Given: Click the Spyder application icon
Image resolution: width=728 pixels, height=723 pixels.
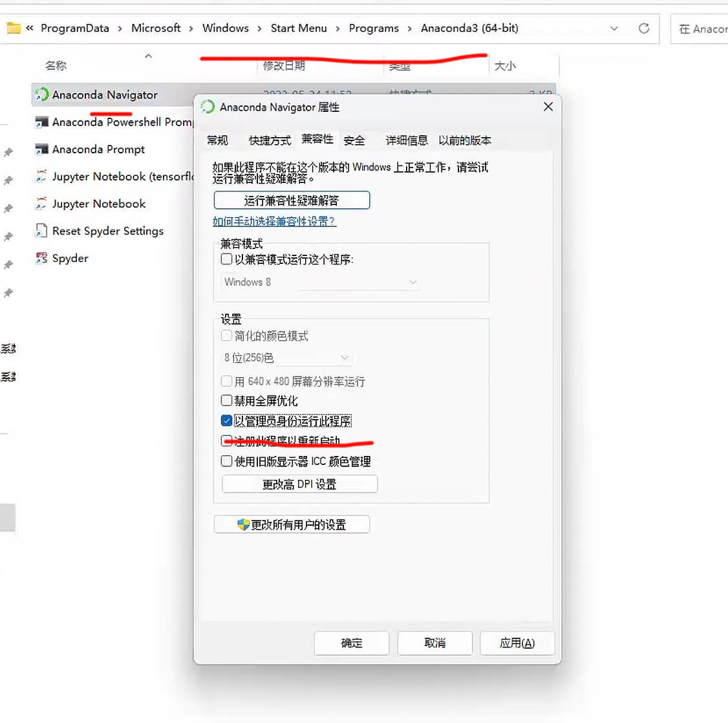Looking at the screenshot, I should click(x=41, y=259).
